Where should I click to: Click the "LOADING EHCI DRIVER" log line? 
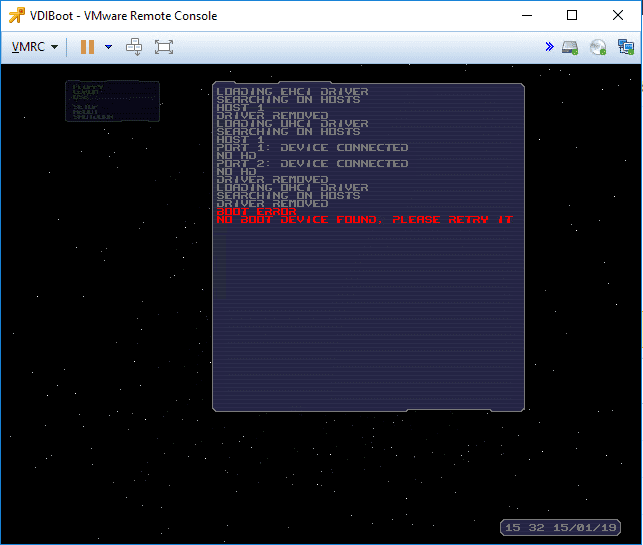click(292, 91)
